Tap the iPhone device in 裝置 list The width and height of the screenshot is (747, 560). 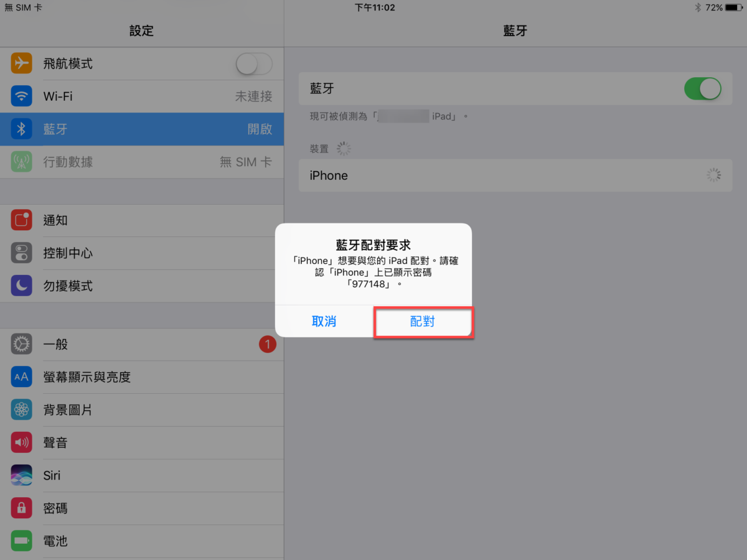[515, 175]
